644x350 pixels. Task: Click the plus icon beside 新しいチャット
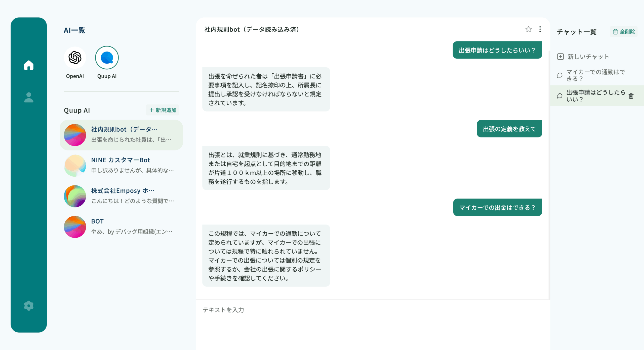[x=560, y=57]
